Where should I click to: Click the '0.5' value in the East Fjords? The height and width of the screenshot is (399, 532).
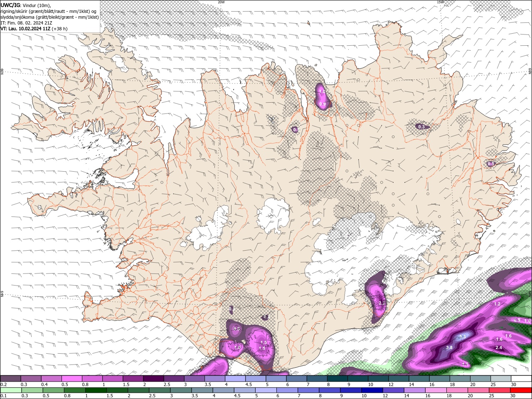[x=491, y=164]
